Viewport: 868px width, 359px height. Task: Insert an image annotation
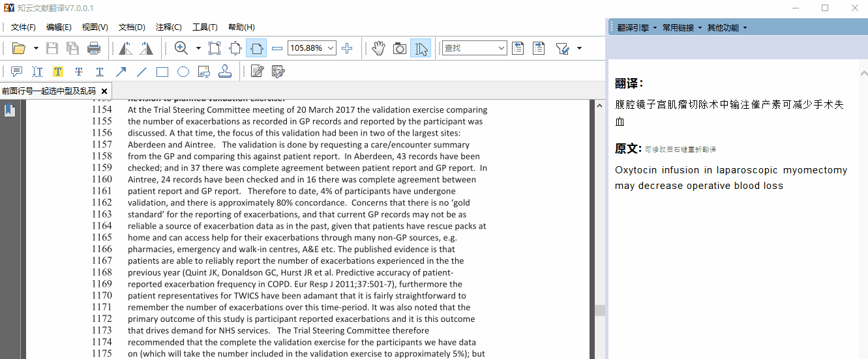coord(204,72)
